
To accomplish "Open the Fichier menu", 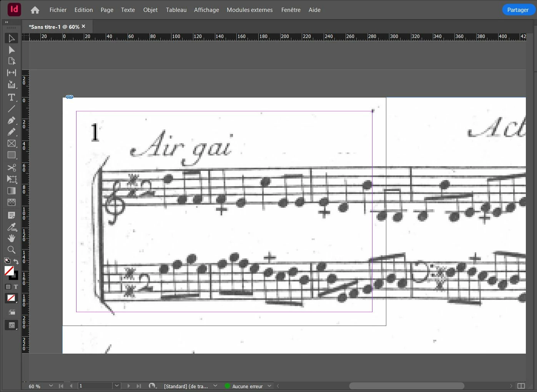I will click(58, 10).
